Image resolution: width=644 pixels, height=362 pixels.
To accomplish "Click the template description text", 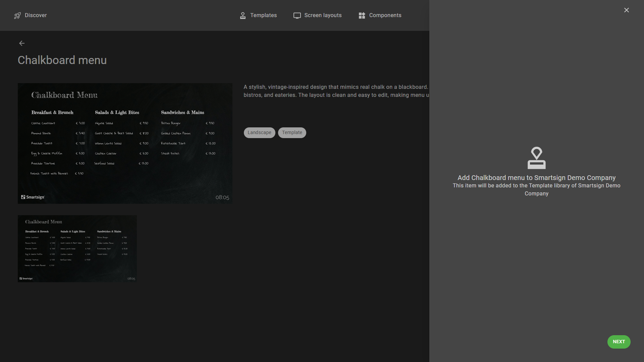I will coord(335,91).
